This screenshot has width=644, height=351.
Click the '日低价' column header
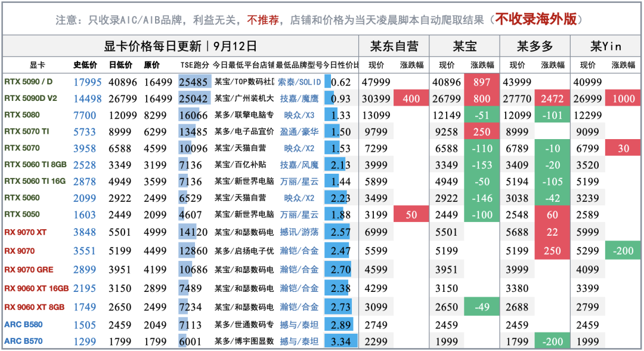pos(120,65)
